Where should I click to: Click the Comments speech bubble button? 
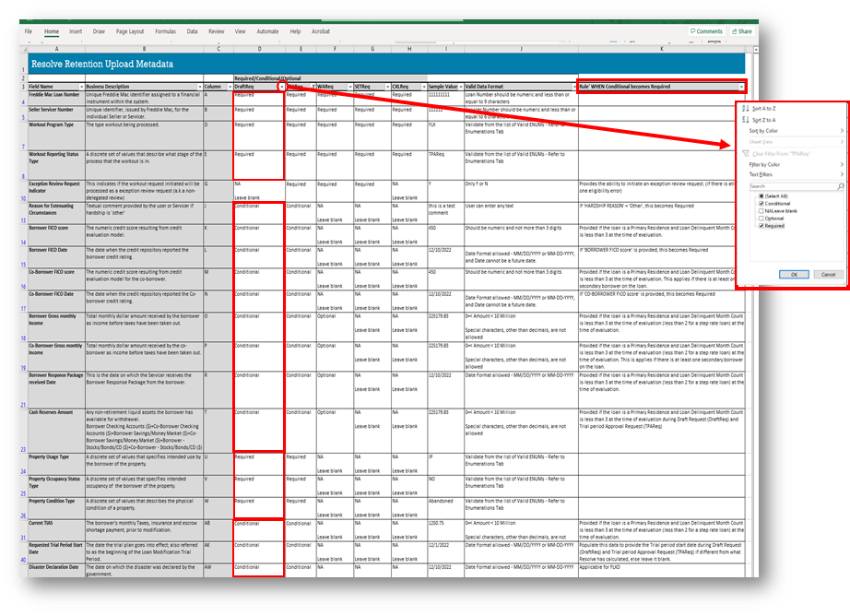(x=706, y=31)
